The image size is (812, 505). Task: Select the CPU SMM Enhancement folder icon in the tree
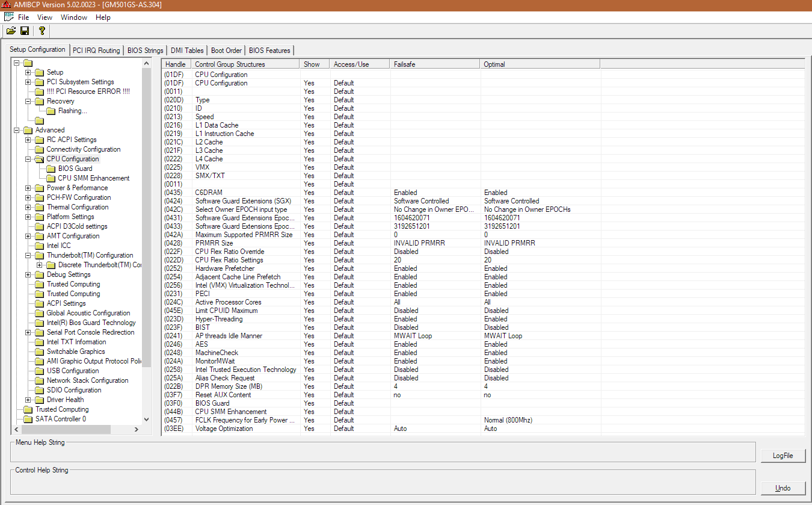[x=51, y=178]
